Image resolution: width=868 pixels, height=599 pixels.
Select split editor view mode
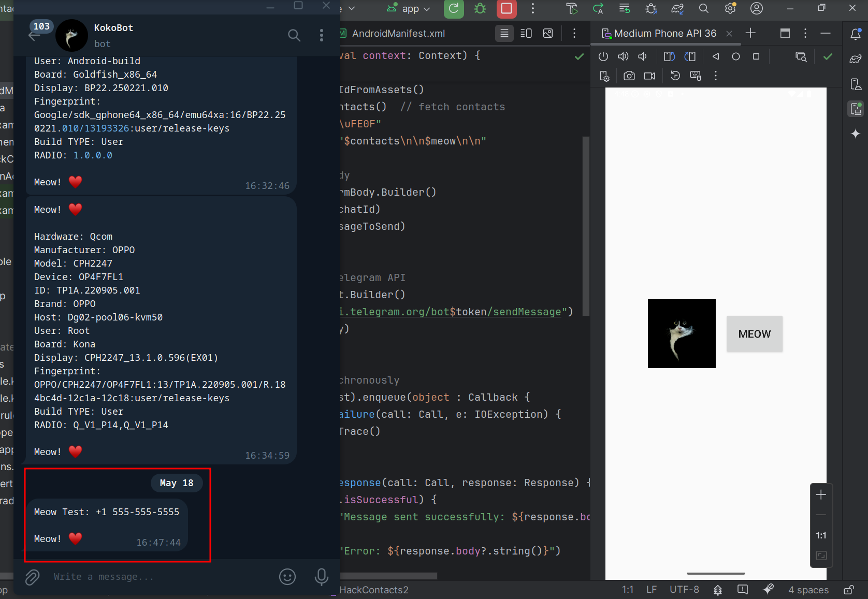pos(526,34)
